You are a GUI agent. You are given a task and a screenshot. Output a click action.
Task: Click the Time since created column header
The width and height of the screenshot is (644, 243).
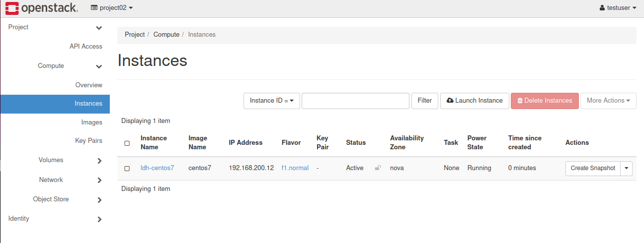click(525, 143)
